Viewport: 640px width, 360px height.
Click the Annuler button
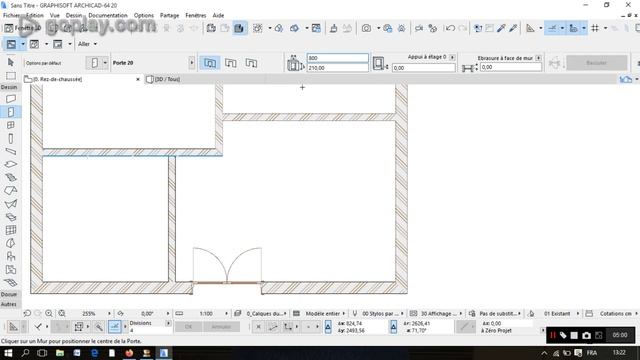[x=221, y=327]
